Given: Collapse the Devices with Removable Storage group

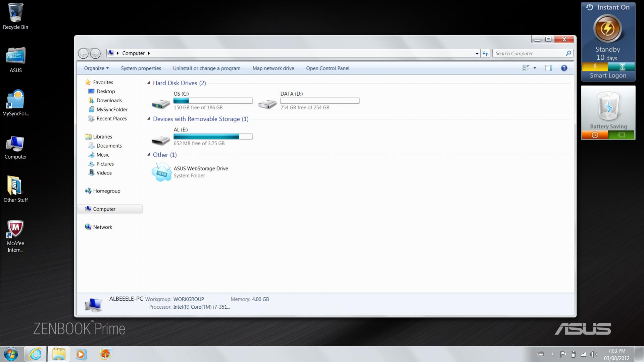Looking at the screenshot, I should pyautogui.click(x=149, y=119).
